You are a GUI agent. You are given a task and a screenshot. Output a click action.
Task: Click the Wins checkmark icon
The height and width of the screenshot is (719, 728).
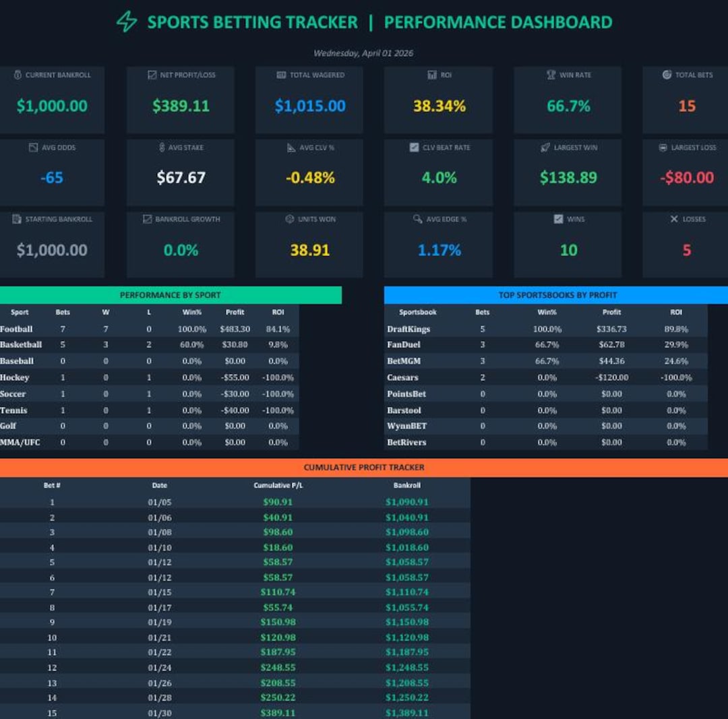[559, 219]
